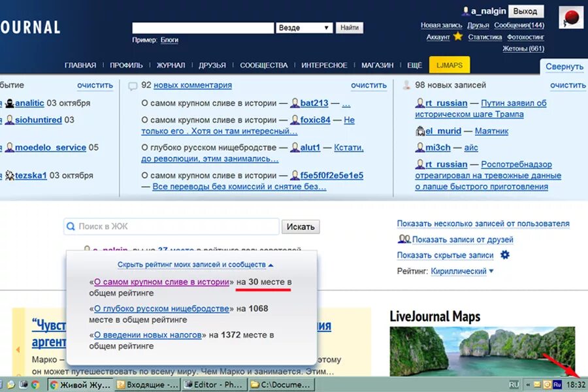Collapse the panel with Свернуть

point(564,67)
